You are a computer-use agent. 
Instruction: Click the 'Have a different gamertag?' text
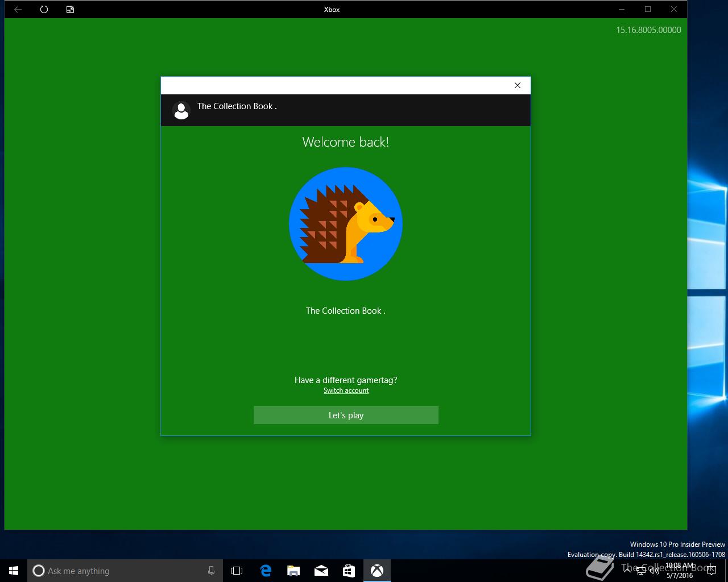[x=346, y=380]
